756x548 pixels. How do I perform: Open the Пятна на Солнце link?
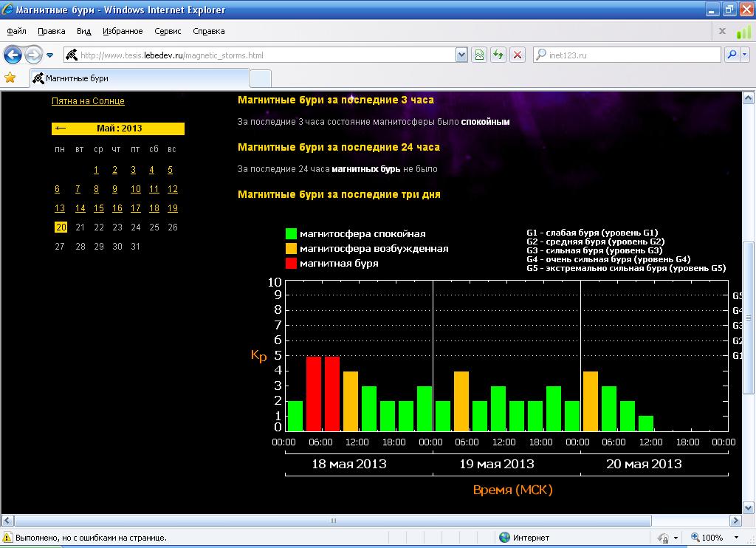click(x=88, y=101)
